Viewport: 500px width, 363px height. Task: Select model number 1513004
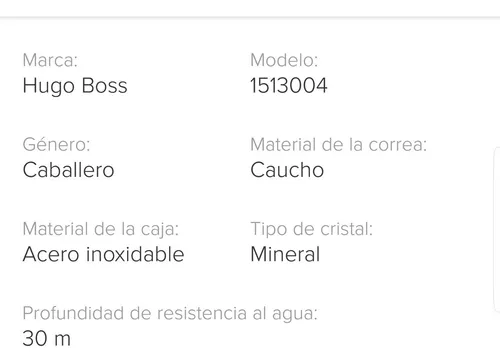pyautogui.click(x=289, y=85)
